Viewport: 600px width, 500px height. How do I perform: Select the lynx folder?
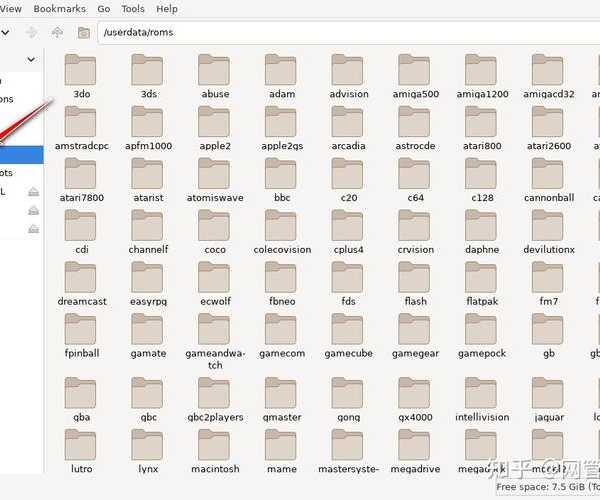[x=148, y=452]
